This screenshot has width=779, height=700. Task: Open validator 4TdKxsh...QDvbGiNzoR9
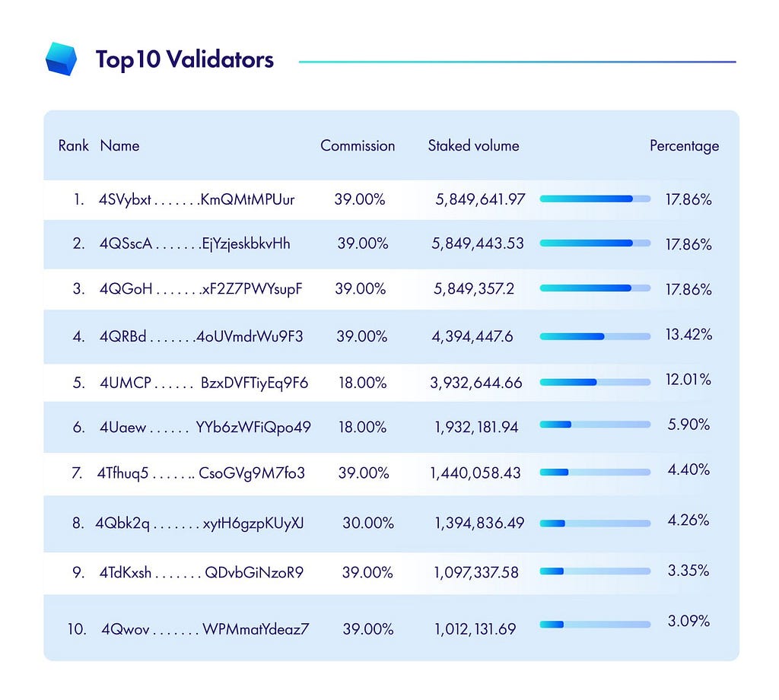point(201,573)
